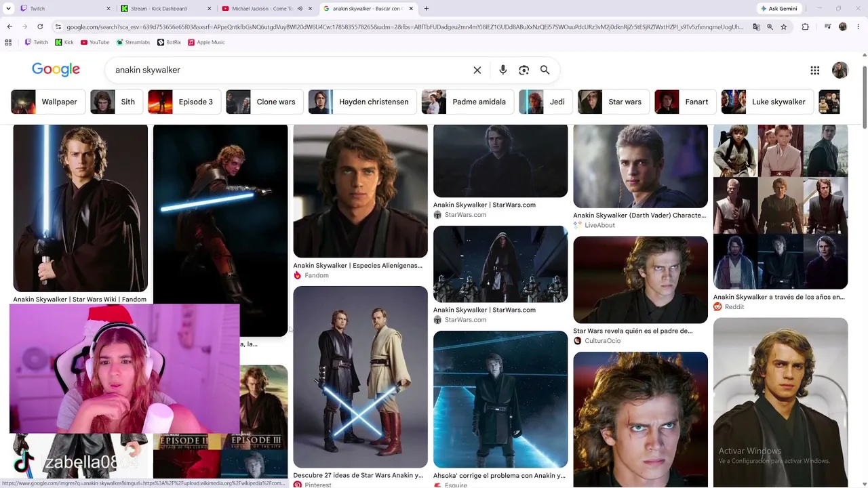Open the Apple Music bookmark
This screenshot has width=868, height=488.
206,42
